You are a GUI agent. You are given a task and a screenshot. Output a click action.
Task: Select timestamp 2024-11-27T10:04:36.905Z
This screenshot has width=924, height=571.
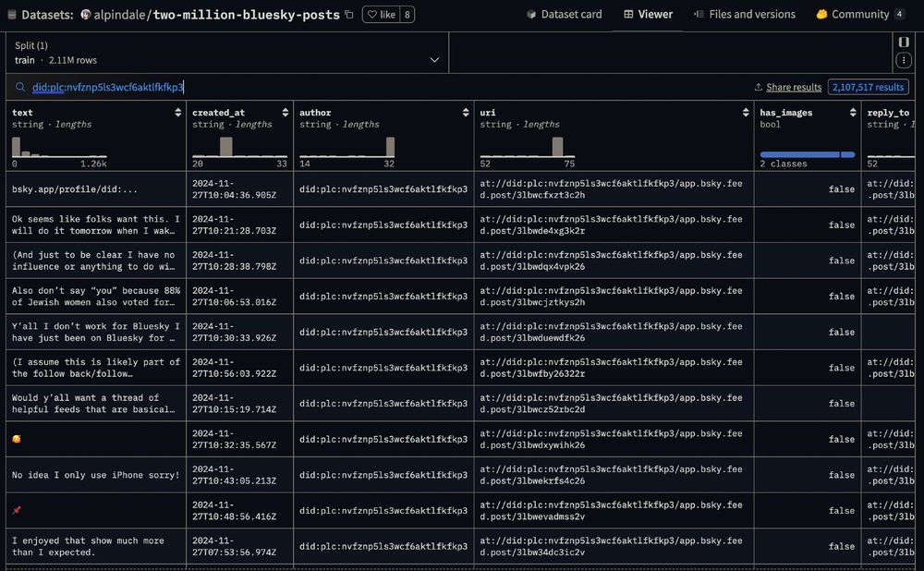(x=240, y=189)
